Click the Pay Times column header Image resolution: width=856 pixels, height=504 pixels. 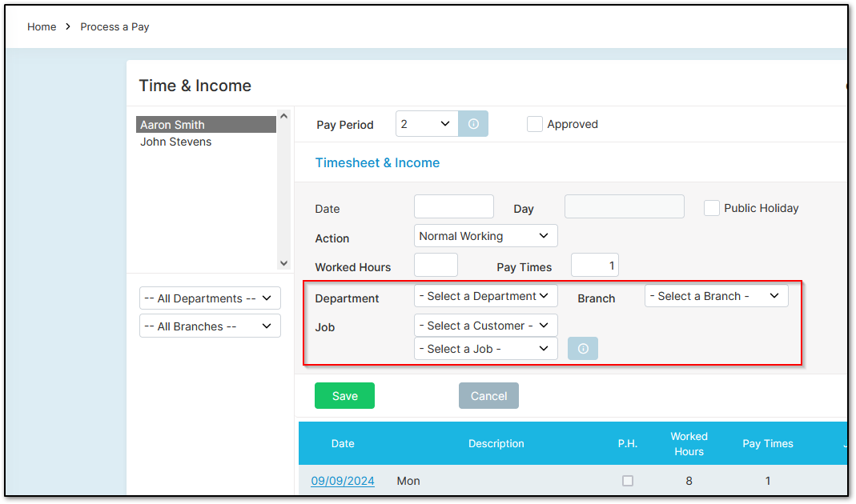(767, 443)
